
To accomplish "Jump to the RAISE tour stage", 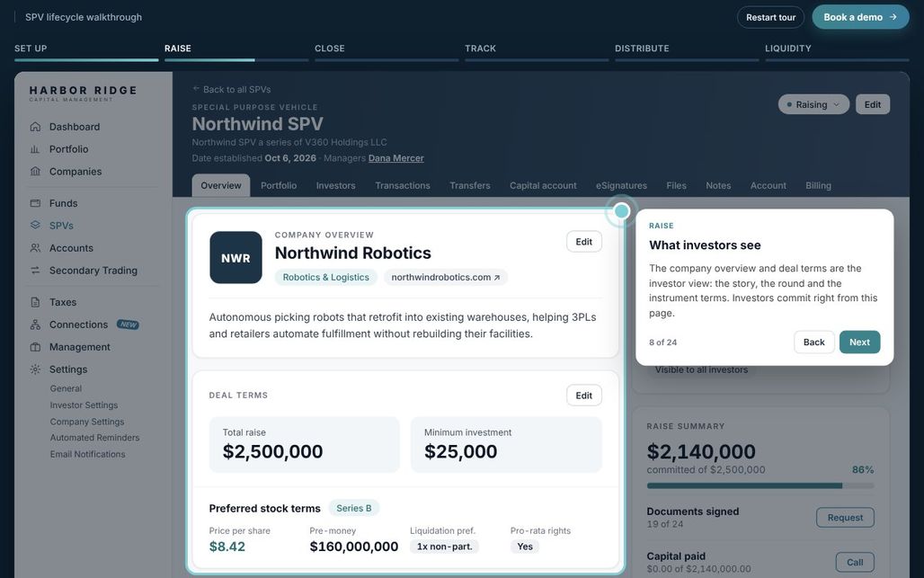I will (236, 50).
